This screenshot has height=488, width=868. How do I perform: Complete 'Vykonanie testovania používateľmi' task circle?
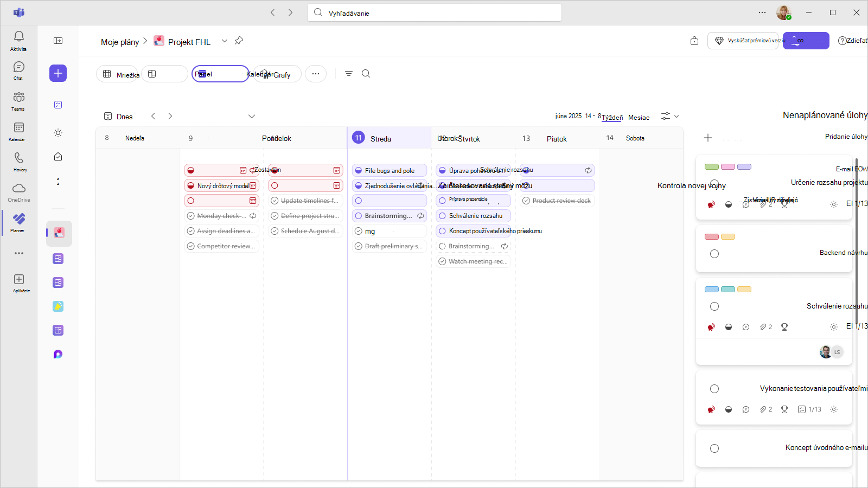[x=714, y=389]
